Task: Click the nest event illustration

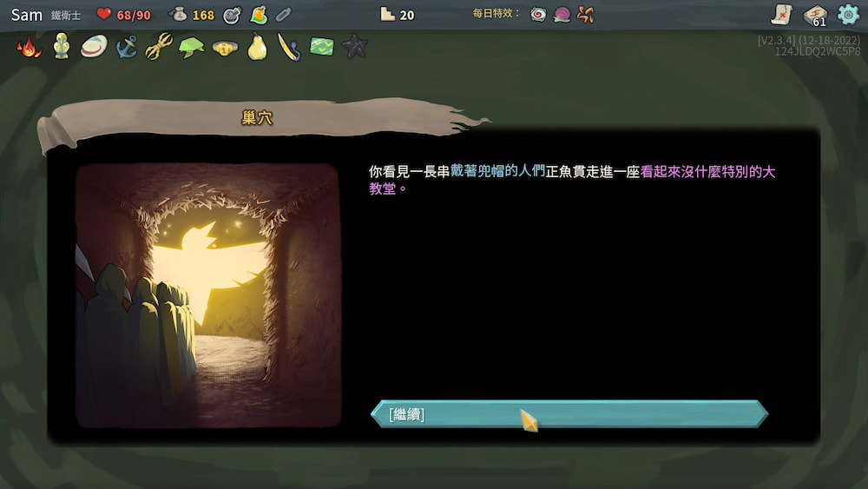Action: [207, 295]
